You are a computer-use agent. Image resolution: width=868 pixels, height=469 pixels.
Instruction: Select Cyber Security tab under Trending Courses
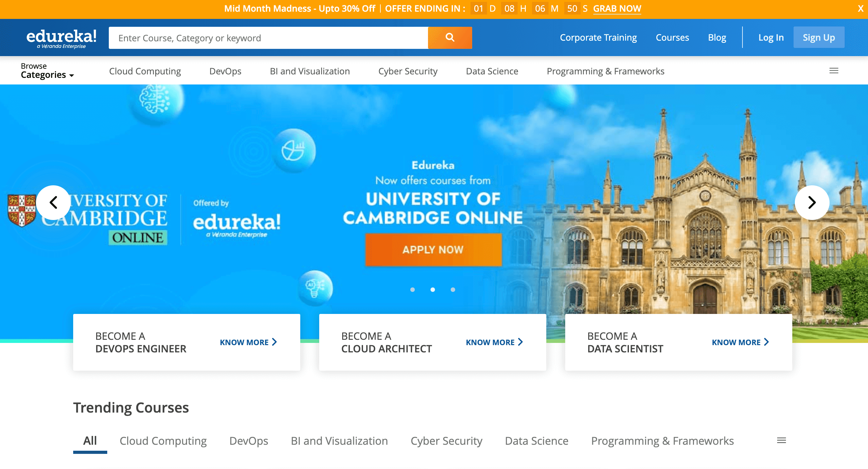point(446,441)
